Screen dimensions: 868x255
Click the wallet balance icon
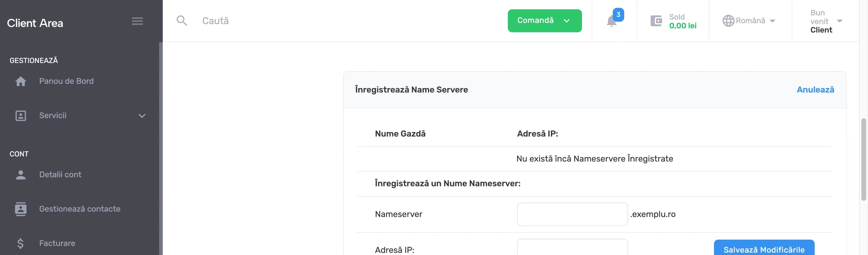click(656, 21)
